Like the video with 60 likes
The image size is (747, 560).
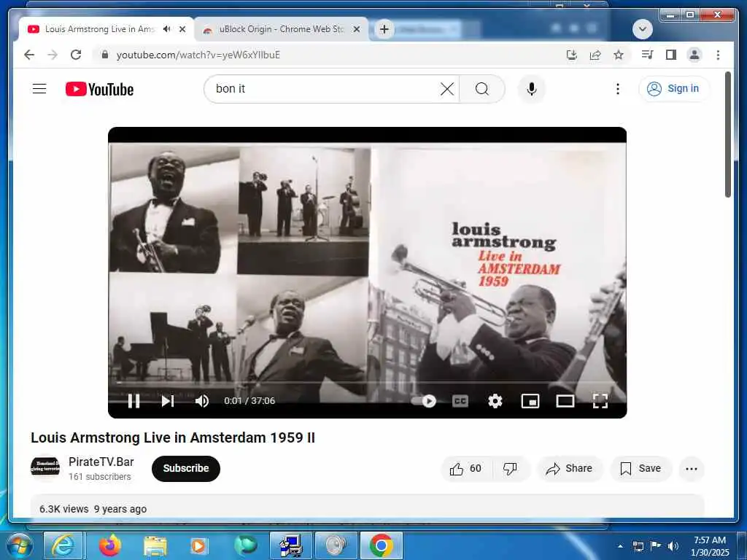(465, 469)
